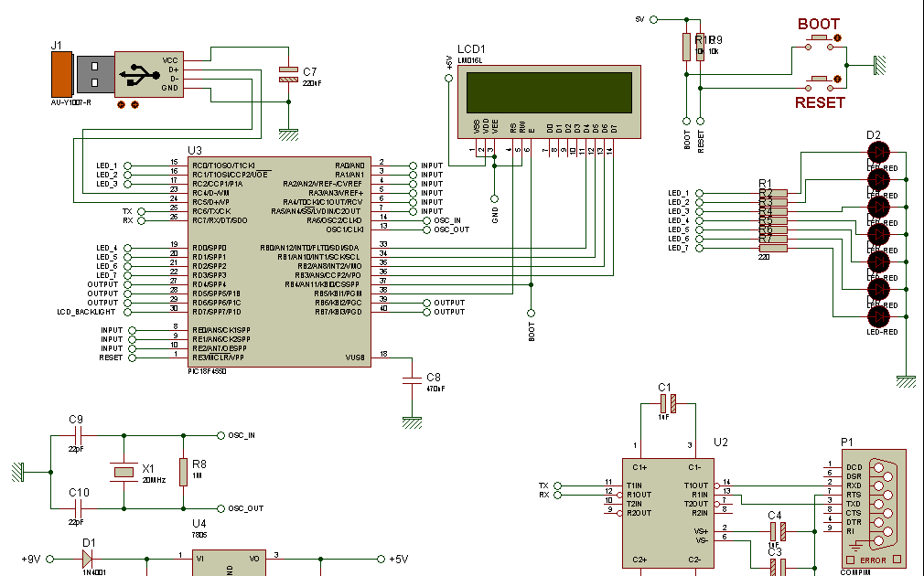Select capacitor C8 on the VUSB pin

[412, 379]
